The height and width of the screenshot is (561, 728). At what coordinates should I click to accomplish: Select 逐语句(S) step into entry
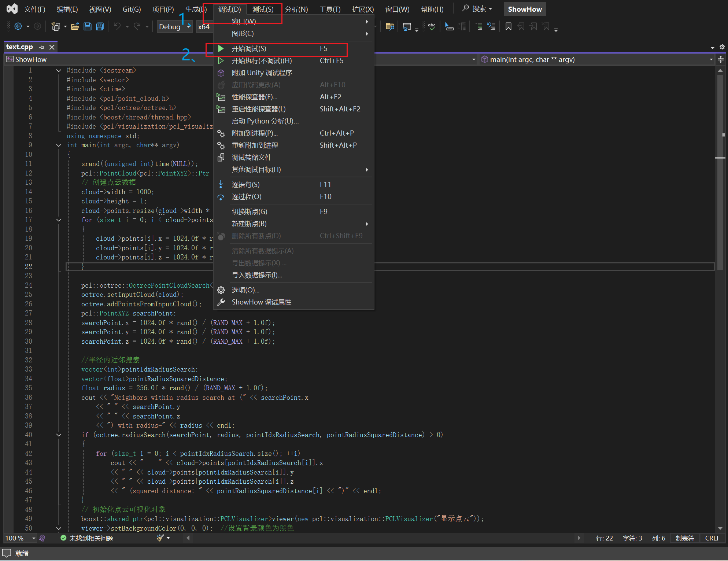(x=293, y=185)
